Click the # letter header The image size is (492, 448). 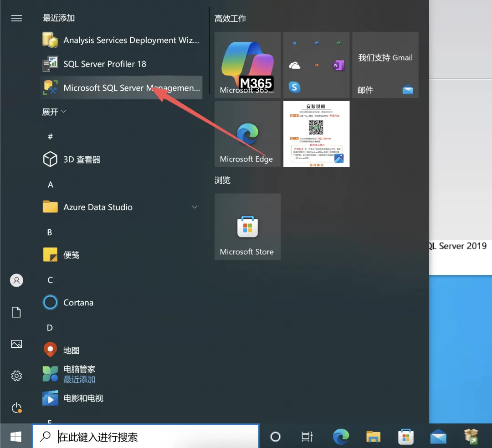50,137
